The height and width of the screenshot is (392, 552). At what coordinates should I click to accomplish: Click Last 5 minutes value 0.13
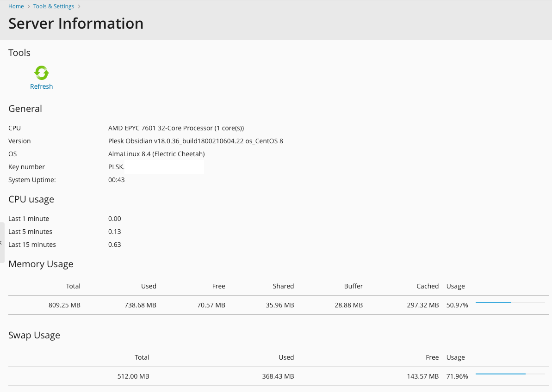point(114,232)
